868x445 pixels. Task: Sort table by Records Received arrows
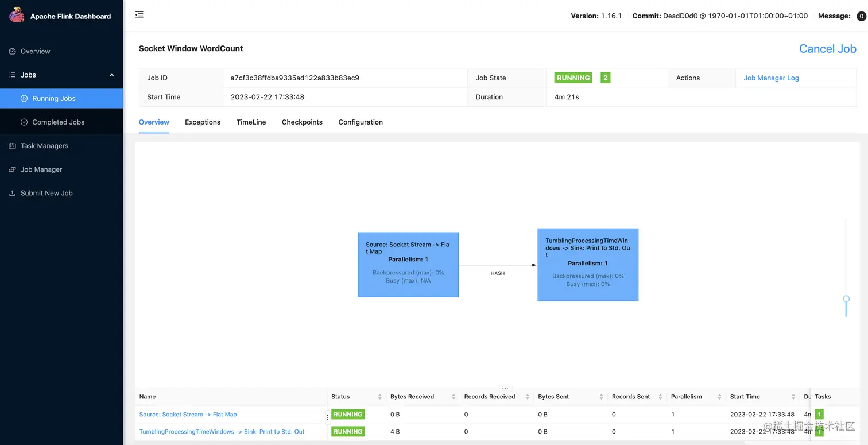pyautogui.click(x=528, y=397)
